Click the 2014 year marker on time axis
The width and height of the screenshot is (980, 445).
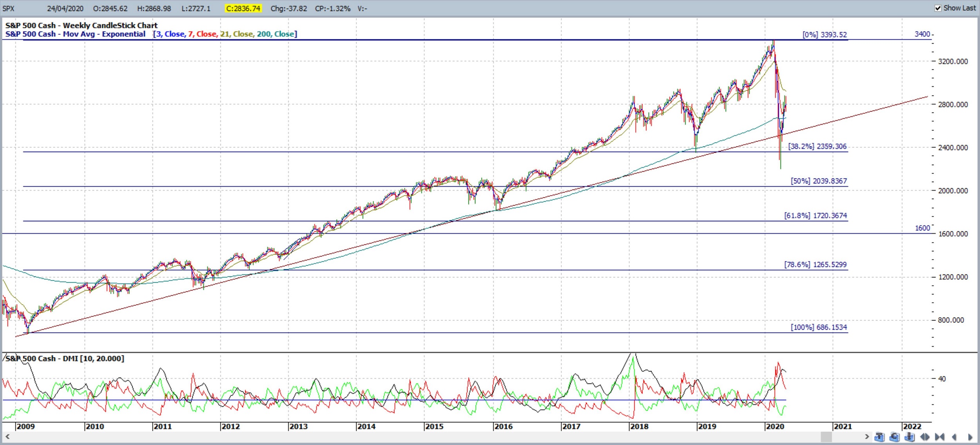[x=367, y=427]
